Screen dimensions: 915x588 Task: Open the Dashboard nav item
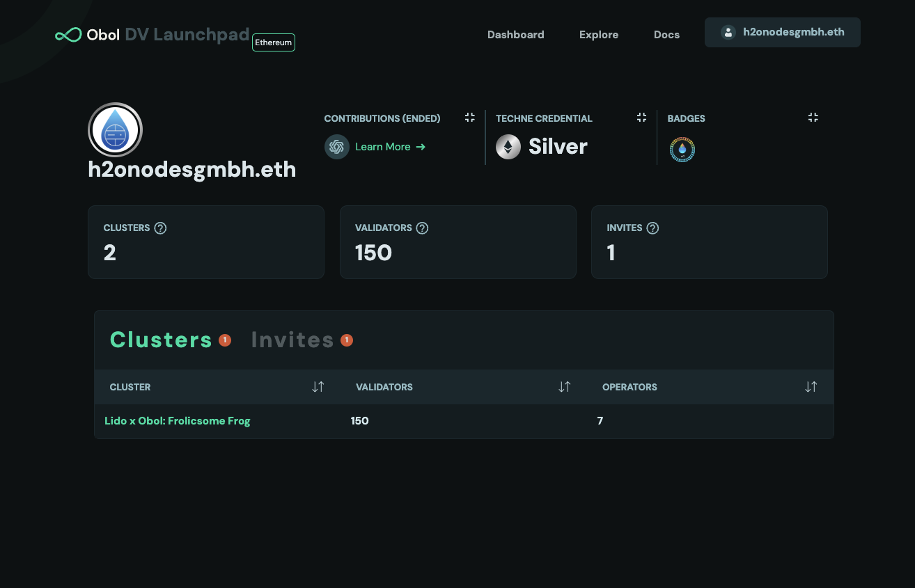click(x=515, y=35)
